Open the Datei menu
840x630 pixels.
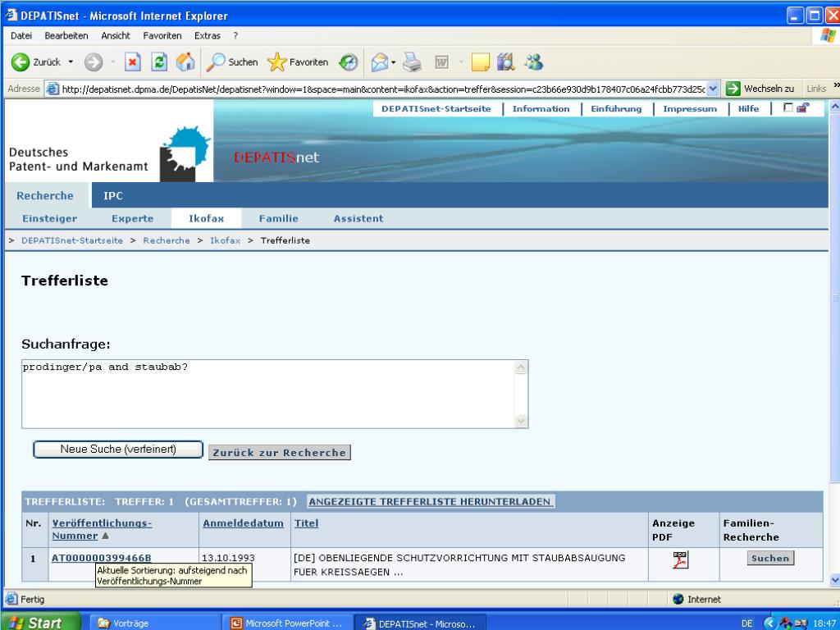[21, 36]
